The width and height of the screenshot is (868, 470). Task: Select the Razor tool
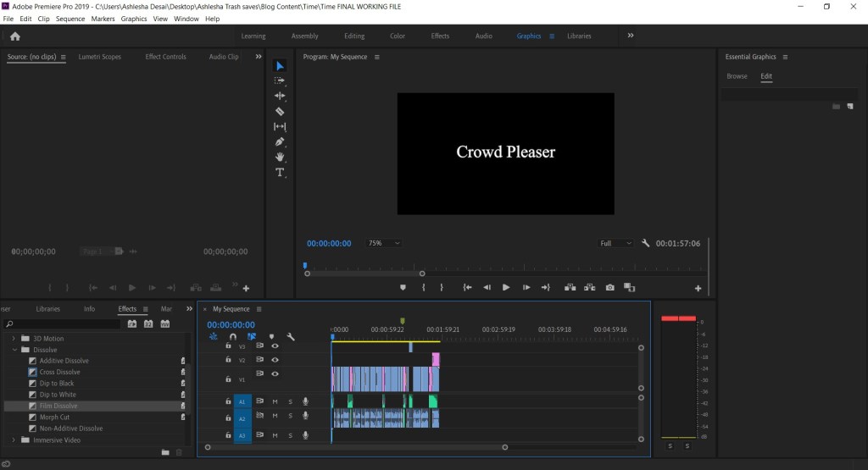coord(280,112)
